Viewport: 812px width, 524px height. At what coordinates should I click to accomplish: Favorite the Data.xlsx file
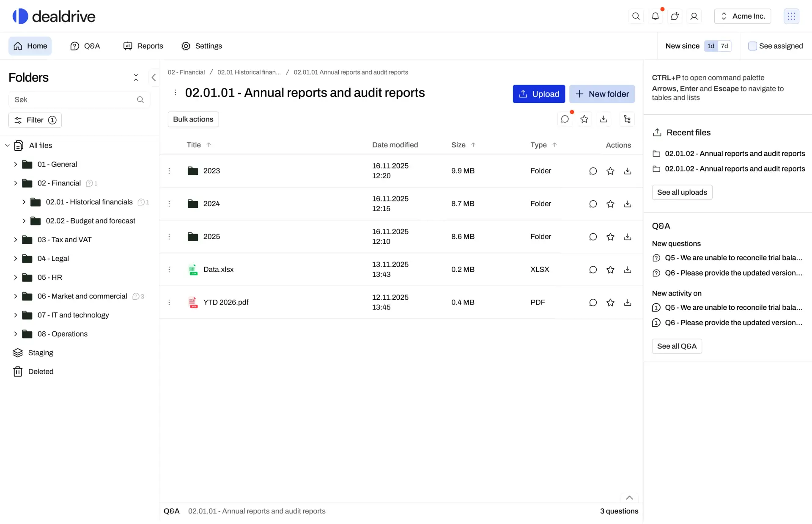(x=610, y=269)
